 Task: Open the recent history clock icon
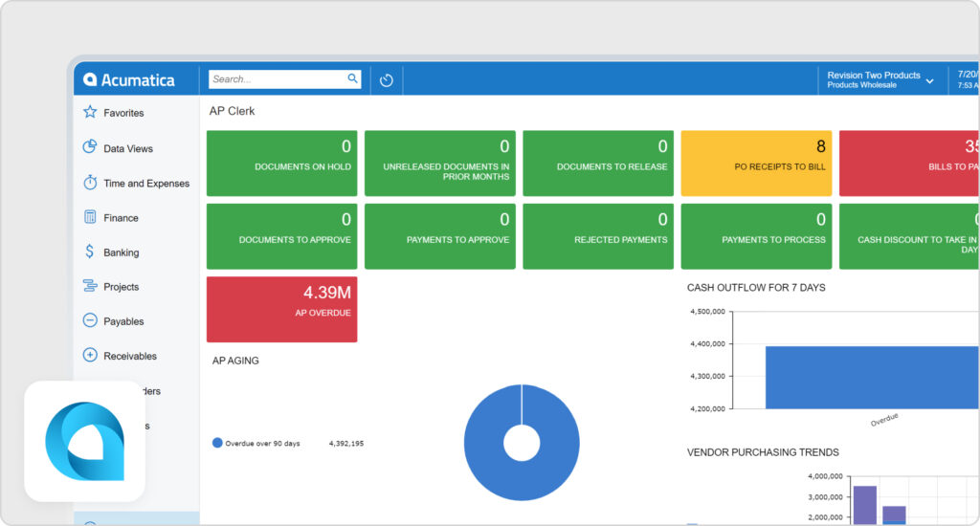(x=387, y=80)
